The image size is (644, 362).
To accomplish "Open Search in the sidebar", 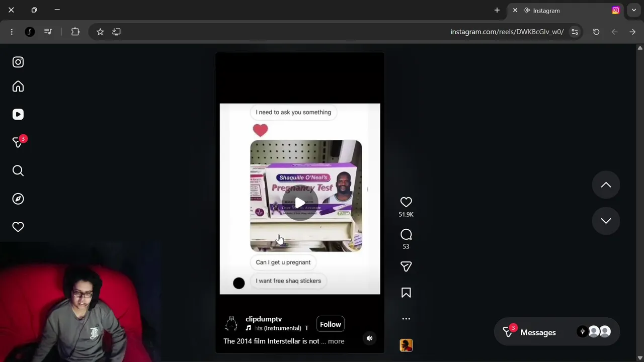I will (18, 171).
